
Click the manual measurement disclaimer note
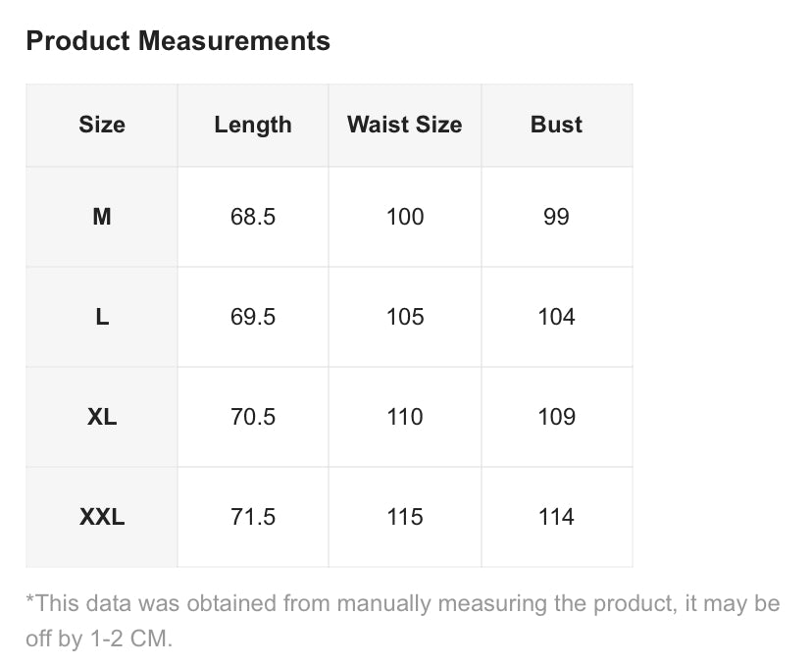[402, 621]
